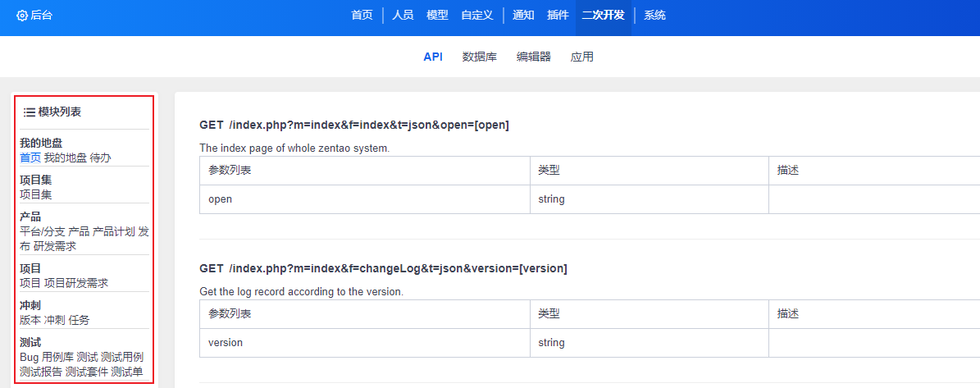The image size is (980, 388).
Task: Open the 待办 module link
Action: 101,157
